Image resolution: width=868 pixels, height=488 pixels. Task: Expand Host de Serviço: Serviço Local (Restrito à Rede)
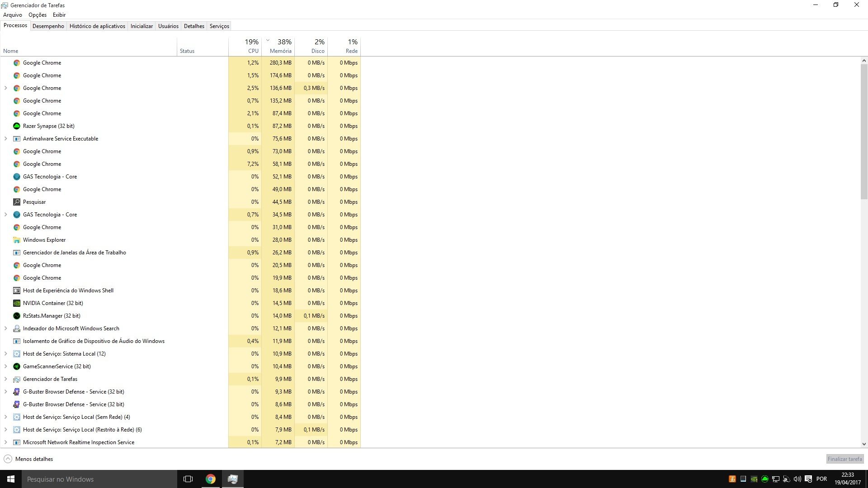tap(5, 430)
